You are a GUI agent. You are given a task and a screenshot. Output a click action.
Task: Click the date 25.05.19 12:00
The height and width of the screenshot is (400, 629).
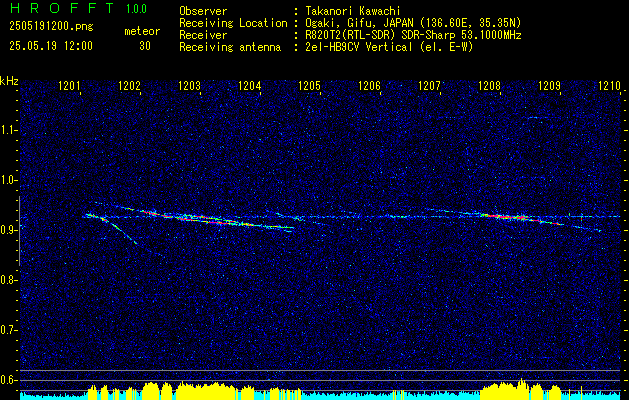tap(51, 46)
